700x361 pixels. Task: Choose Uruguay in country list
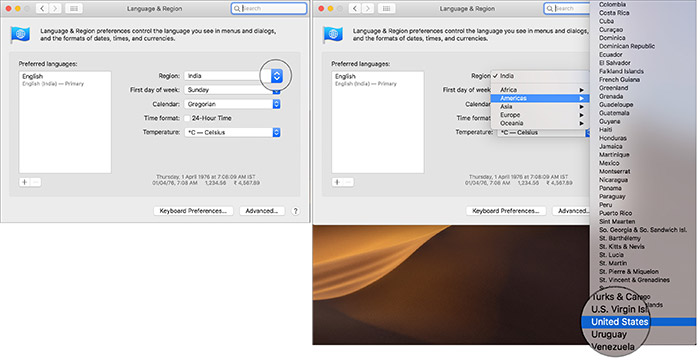pyautogui.click(x=609, y=334)
